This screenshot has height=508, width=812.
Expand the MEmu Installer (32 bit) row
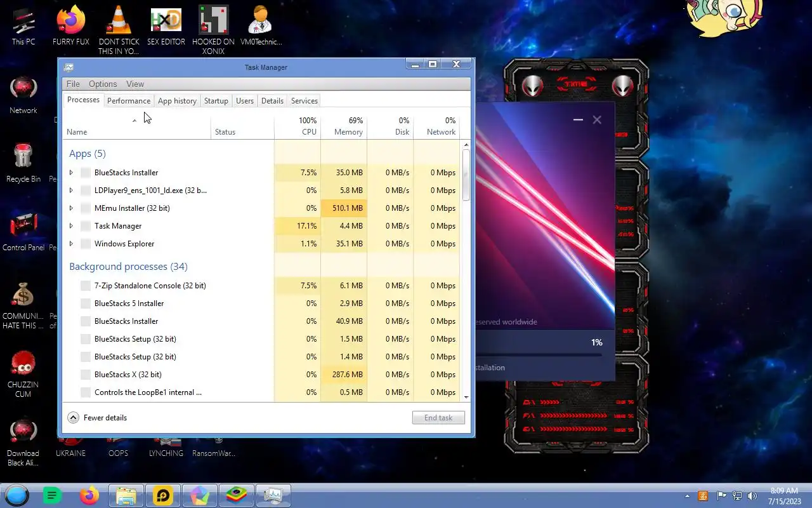(x=71, y=208)
